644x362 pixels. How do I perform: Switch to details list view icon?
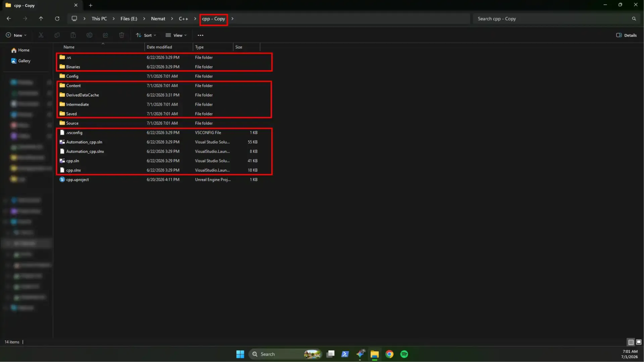point(631,342)
